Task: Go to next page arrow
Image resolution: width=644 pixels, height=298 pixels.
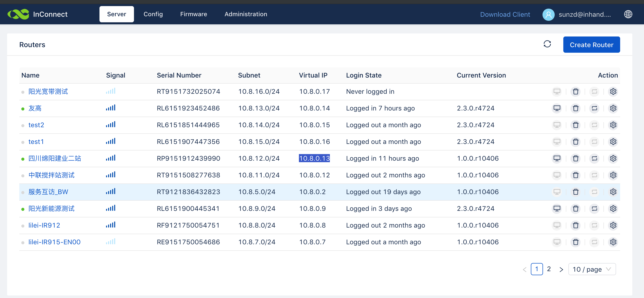Action: click(x=561, y=269)
